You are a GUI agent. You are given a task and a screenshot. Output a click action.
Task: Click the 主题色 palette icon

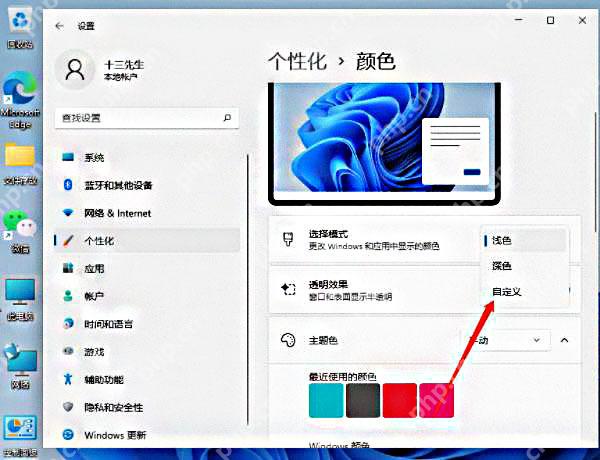pos(288,340)
